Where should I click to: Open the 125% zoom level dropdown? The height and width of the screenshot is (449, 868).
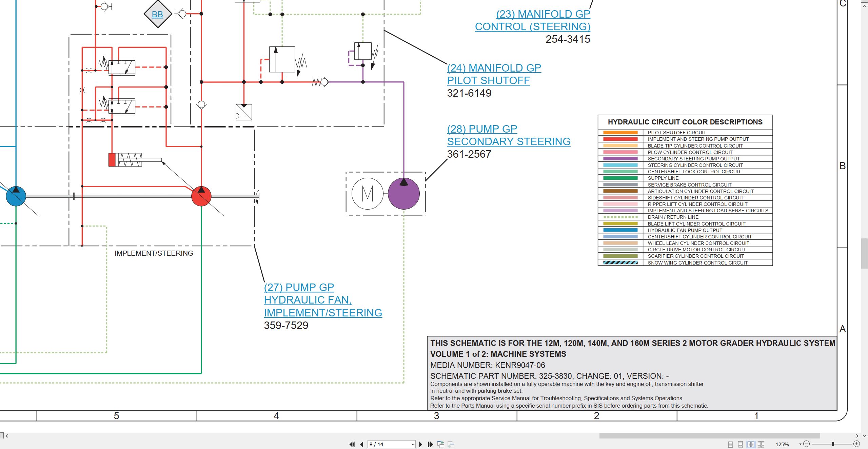pos(800,444)
